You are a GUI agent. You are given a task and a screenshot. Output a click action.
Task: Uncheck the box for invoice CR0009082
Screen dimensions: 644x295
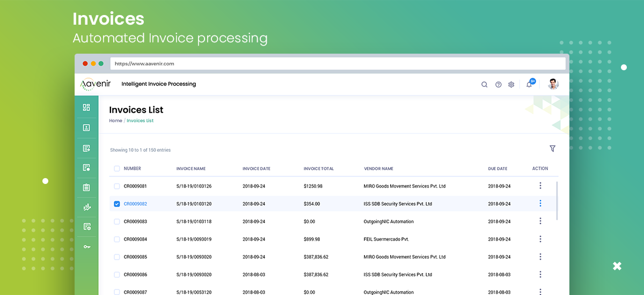[117, 204]
